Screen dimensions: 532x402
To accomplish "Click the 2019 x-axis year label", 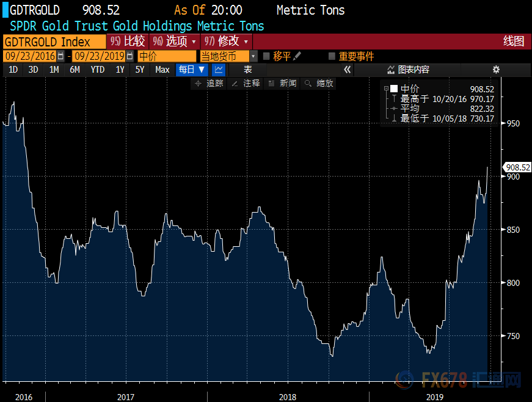I will click(435, 397).
